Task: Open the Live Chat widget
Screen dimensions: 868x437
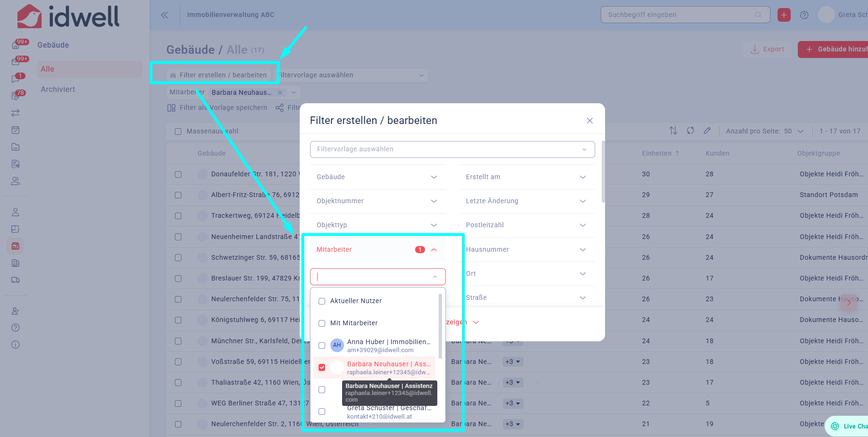Action: [x=847, y=426]
